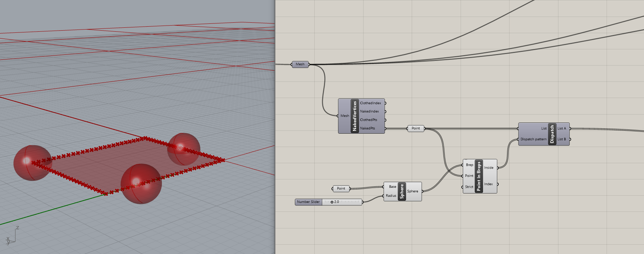Click the Number Slider label
This screenshot has height=254, width=644.
click(308, 202)
